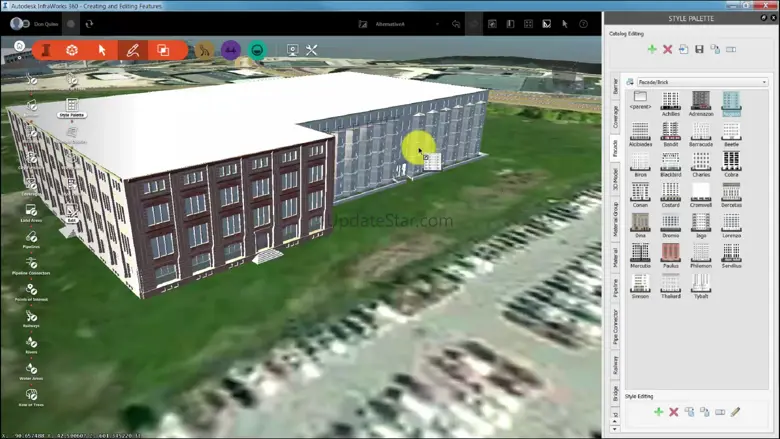Open the purple bridge design circle icon
The image size is (780, 439).
tap(231, 50)
